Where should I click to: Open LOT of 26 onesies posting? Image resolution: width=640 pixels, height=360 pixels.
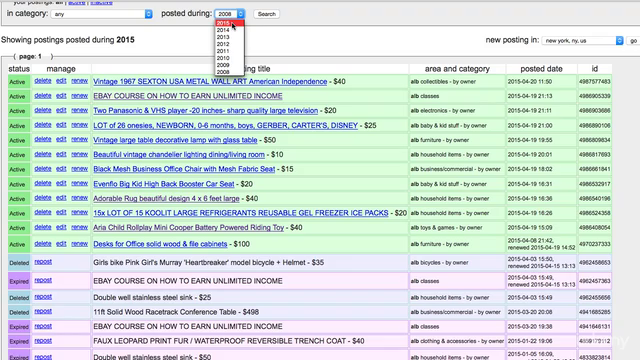(225, 125)
